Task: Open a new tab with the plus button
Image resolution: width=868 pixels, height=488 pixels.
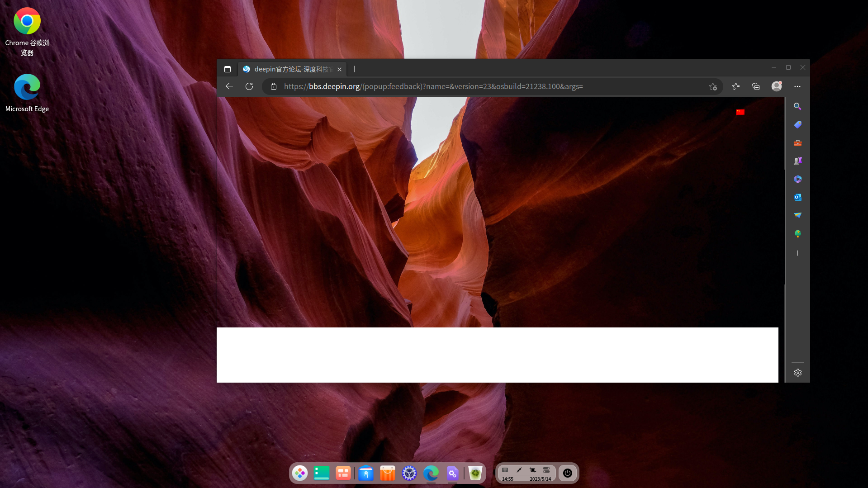Action: (x=355, y=69)
